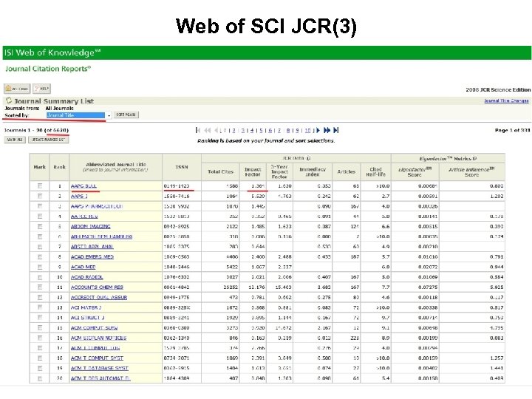The width and height of the screenshot is (532, 399).
Task: Click the Article Influence Score column header
Action: [x=471, y=171]
